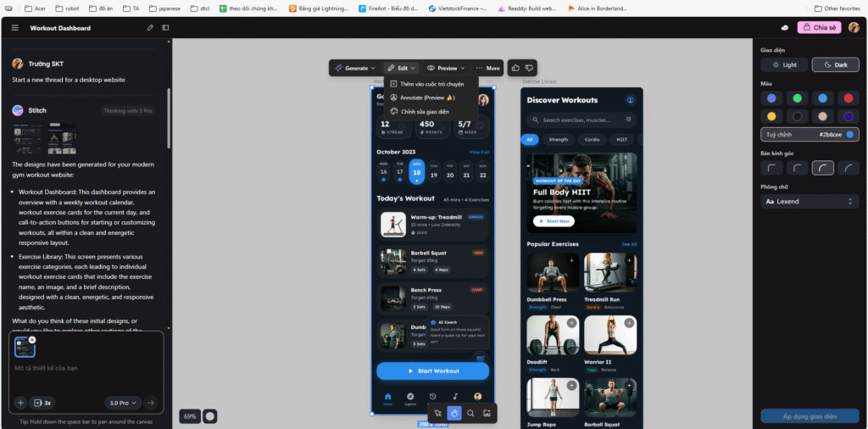
Task: Click the 'Áp dụng giao diện' button
Action: click(810, 416)
